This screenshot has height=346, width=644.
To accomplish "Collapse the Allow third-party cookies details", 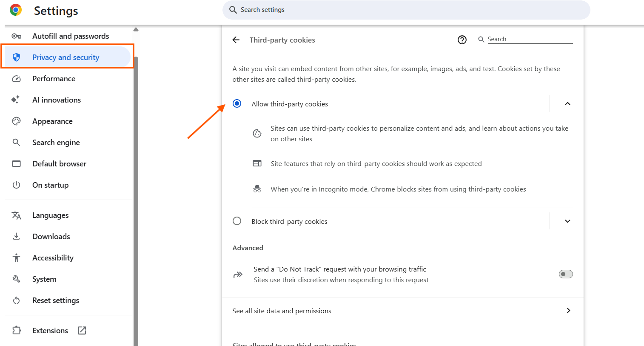I will coord(567,104).
